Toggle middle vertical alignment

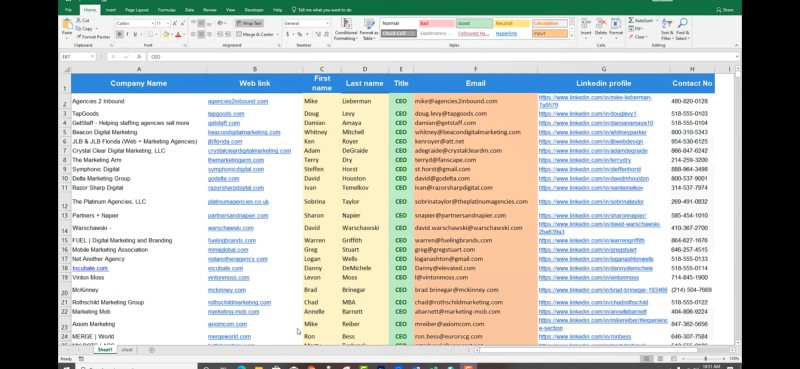click(202, 23)
